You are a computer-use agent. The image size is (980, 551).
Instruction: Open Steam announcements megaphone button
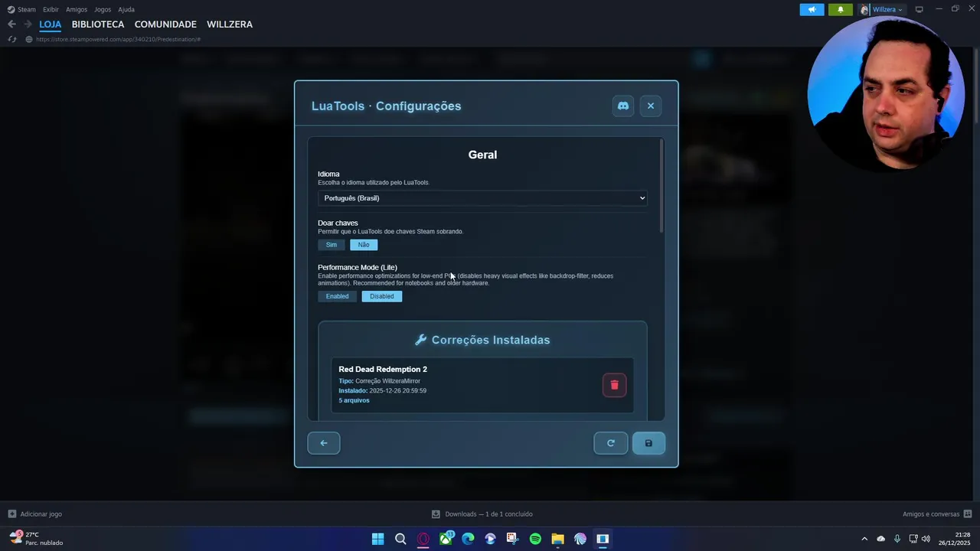[x=812, y=10]
